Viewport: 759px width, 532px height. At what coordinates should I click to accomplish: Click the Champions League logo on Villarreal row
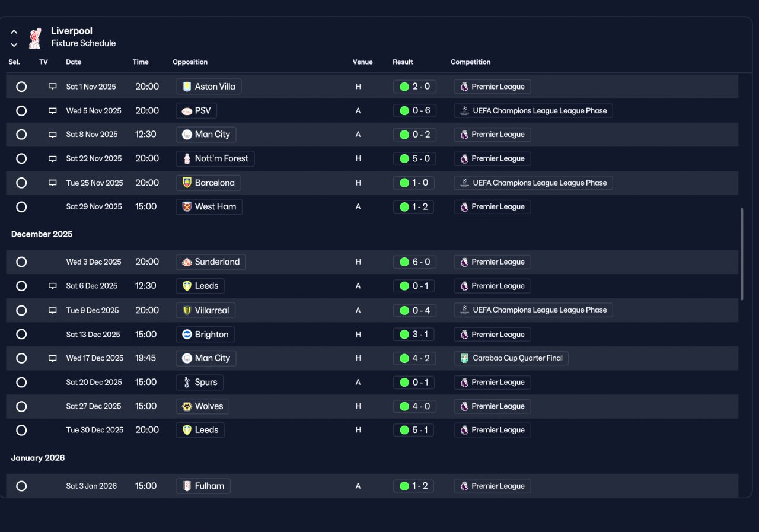[x=465, y=310]
